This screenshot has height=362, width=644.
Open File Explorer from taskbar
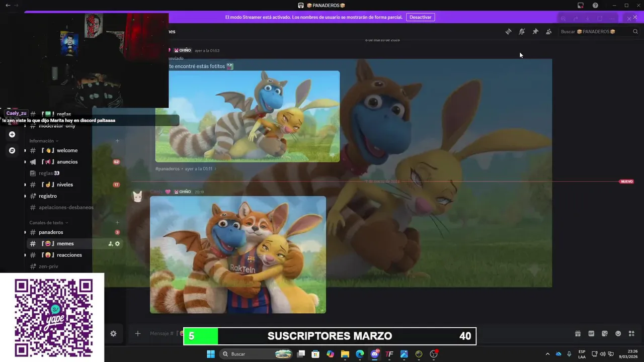pos(345,354)
